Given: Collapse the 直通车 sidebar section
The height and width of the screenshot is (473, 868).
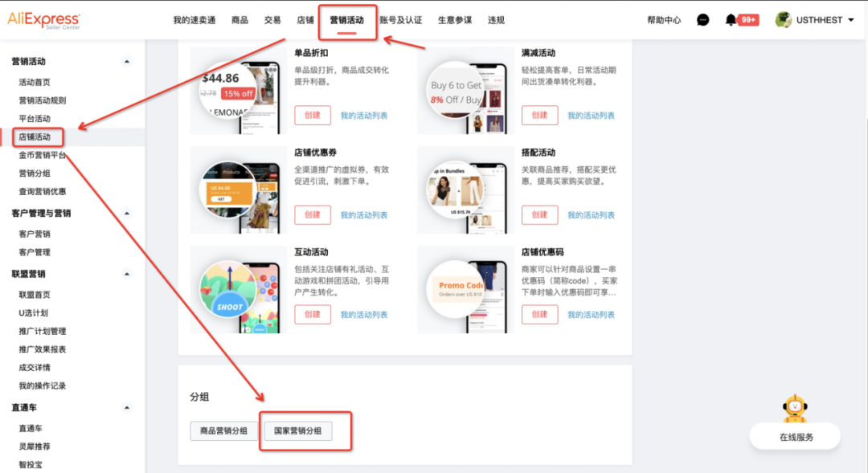Looking at the screenshot, I should coord(127,408).
